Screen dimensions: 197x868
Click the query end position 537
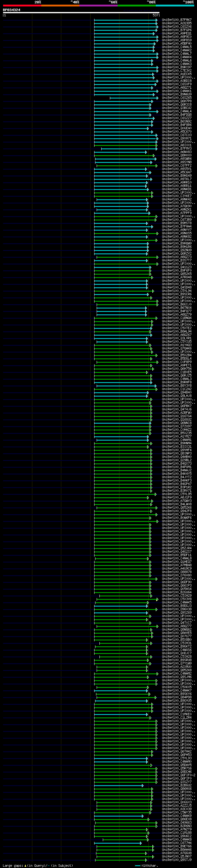coord(155,15)
